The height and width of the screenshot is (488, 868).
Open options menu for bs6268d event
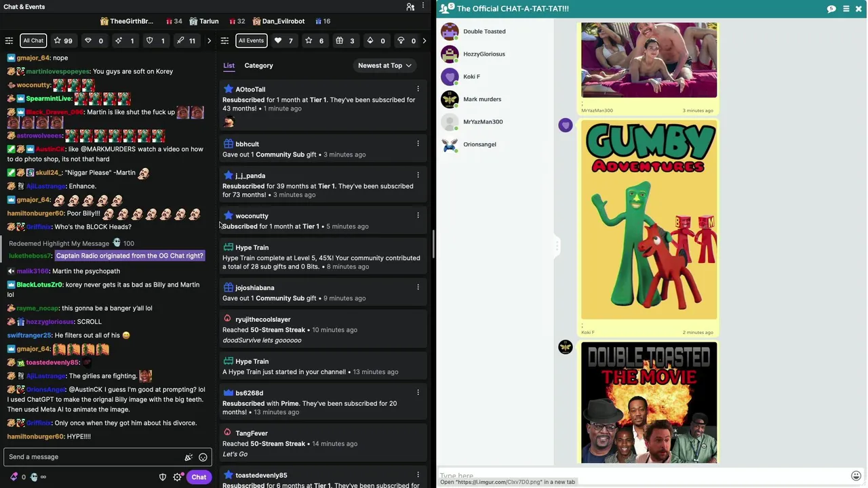[x=418, y=392]
